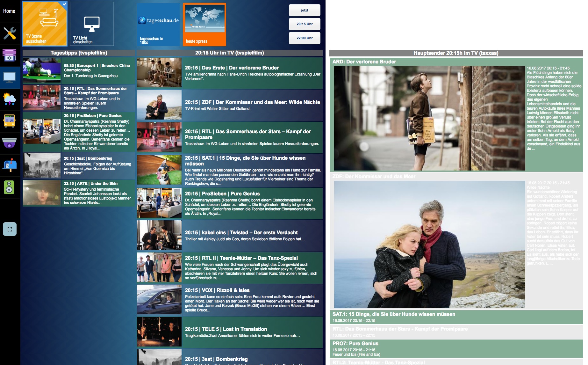Select kabel eins Twisted title
588x365 pixels.
coord(241,233)
